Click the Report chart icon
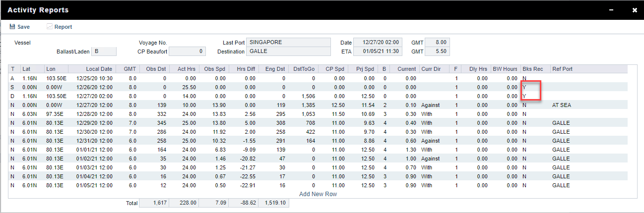 [x=50, y=27]
